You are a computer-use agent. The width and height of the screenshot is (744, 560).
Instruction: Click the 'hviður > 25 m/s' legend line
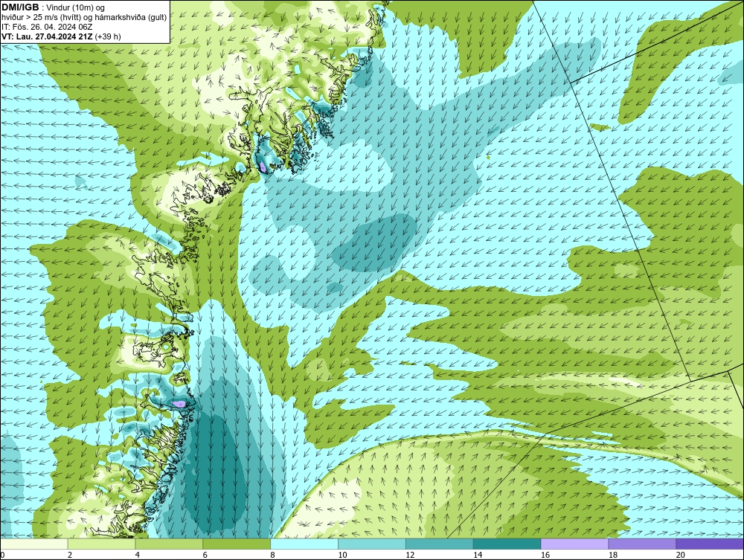pyautogui.click(x=85, y=17)
